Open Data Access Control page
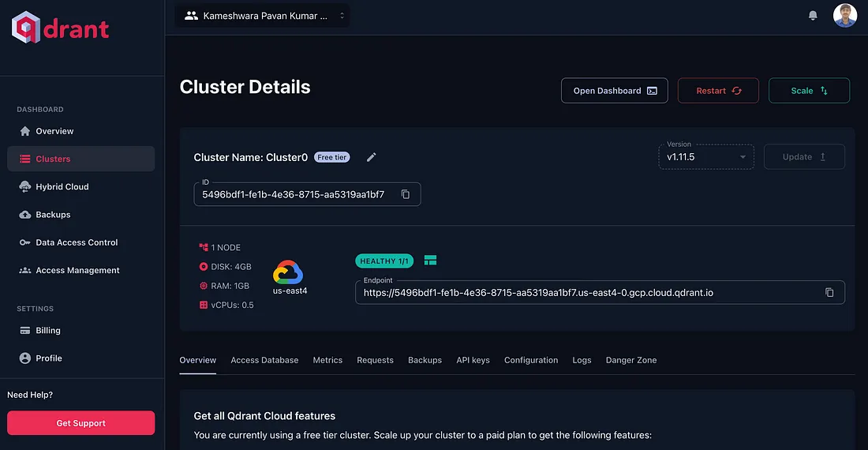 pyautogui.click(x=80, y=242)
